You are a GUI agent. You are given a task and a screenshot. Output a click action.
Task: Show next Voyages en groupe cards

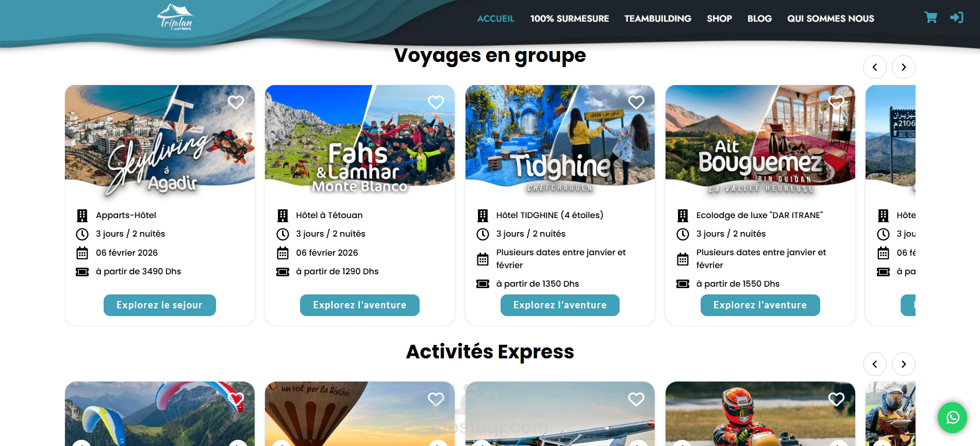point(903,67)
